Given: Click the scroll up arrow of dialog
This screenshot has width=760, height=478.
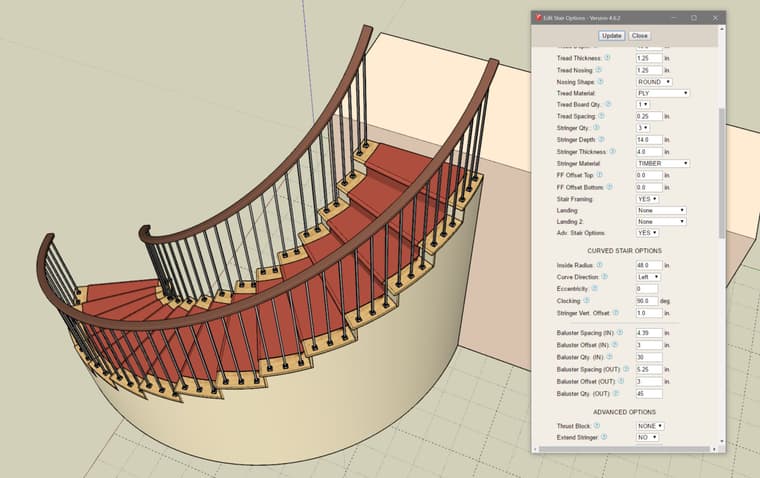Looking at the screenshot, I should (722, 29).
